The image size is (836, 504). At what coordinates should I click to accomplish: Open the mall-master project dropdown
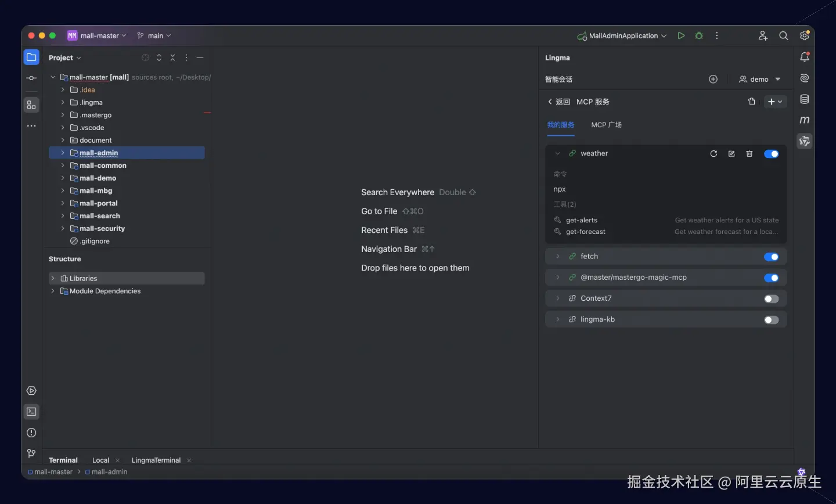click(97, 35)
